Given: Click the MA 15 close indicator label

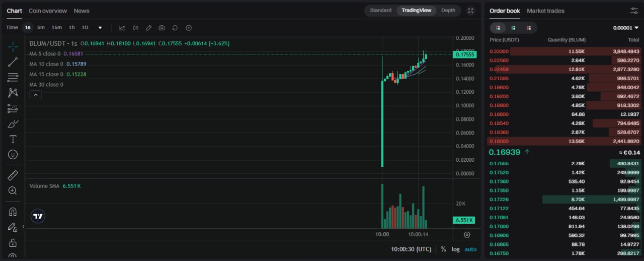Looking at the screenshot, I should [46, 74].
